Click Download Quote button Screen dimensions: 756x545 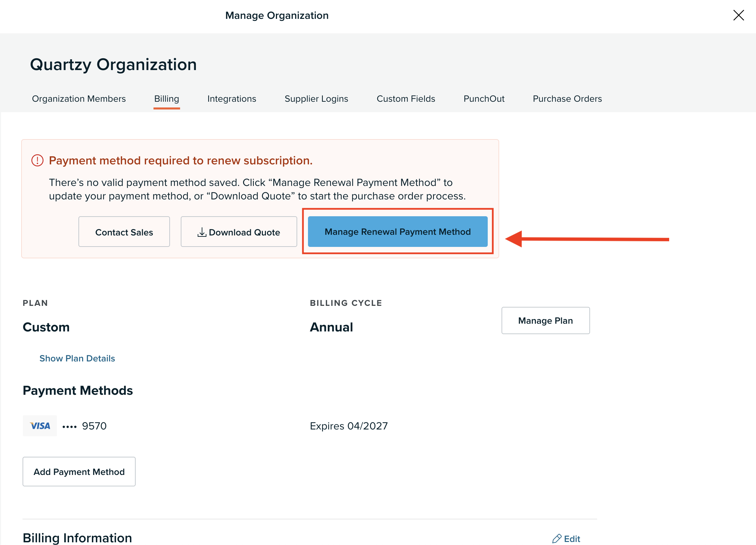click(x=239, y=232)
